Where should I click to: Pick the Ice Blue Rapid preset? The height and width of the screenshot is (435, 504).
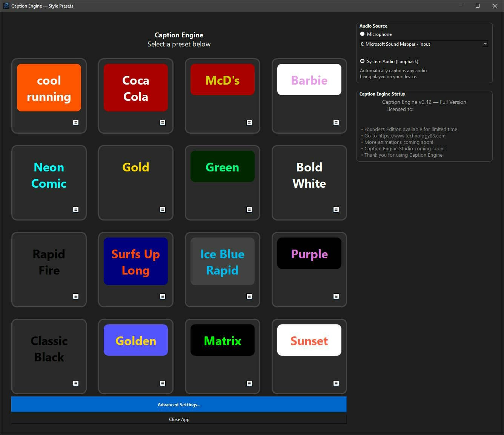(222, 261)
